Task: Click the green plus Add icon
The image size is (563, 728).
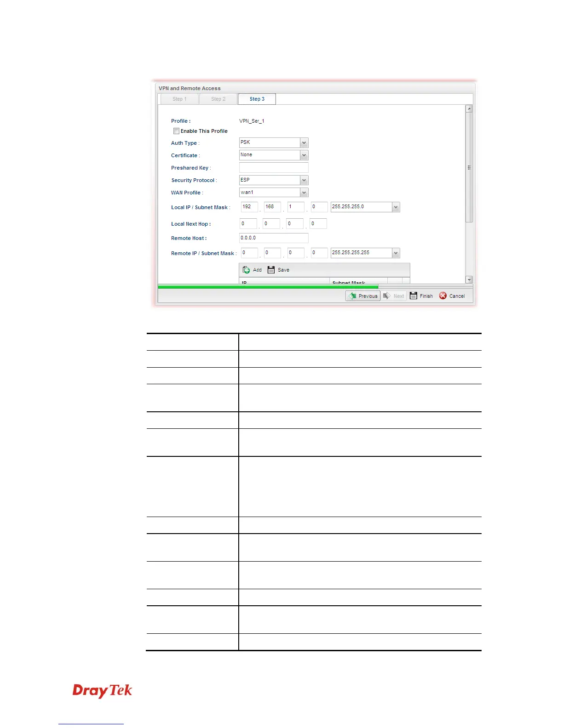Action: coord(247,270)
